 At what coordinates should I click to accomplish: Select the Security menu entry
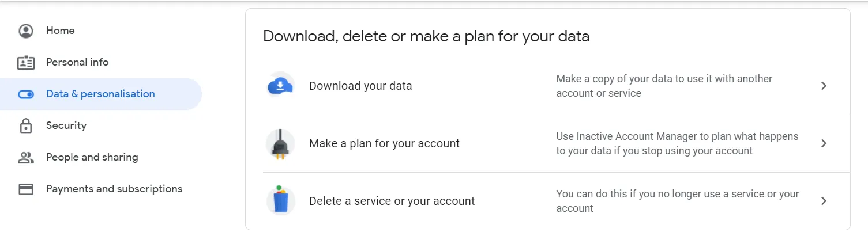point(66,125)
